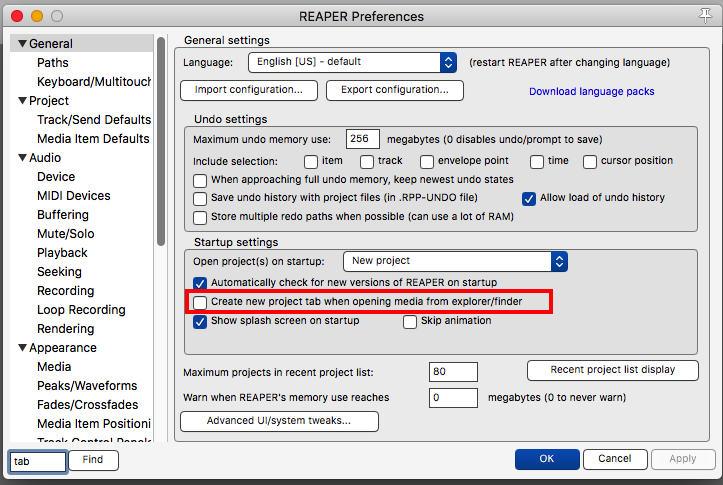Select Buffering in the tree
Image resolution: width=723 pixels, height=485 pixels.
[x=63, y=215]
